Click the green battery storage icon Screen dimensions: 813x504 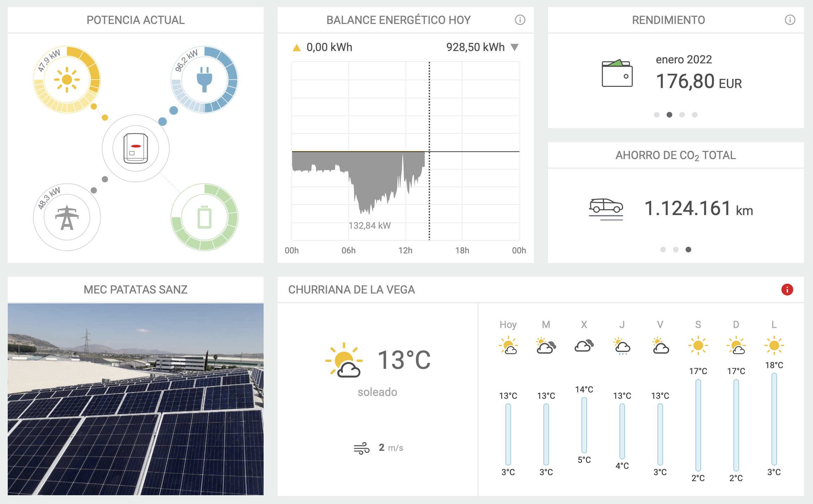(204, 217)
